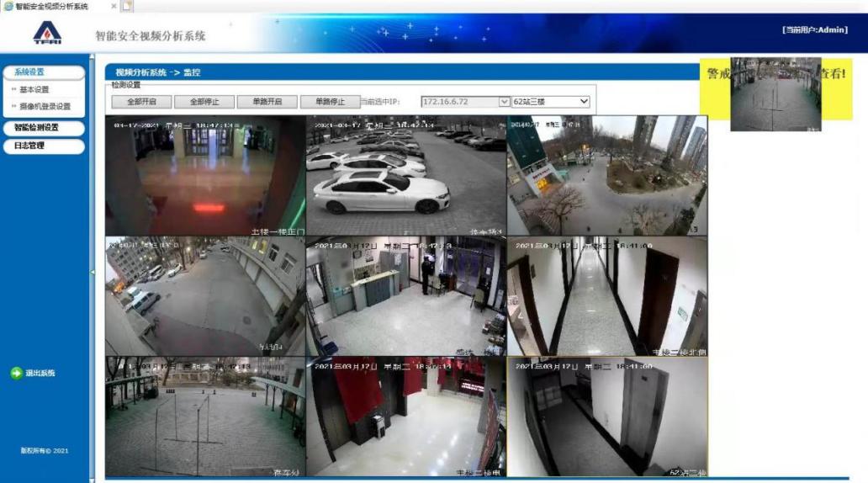Open the 智能检测设置 menu
Screen dimensions: 868x483
pyautogui.click(x=43, y=128)
